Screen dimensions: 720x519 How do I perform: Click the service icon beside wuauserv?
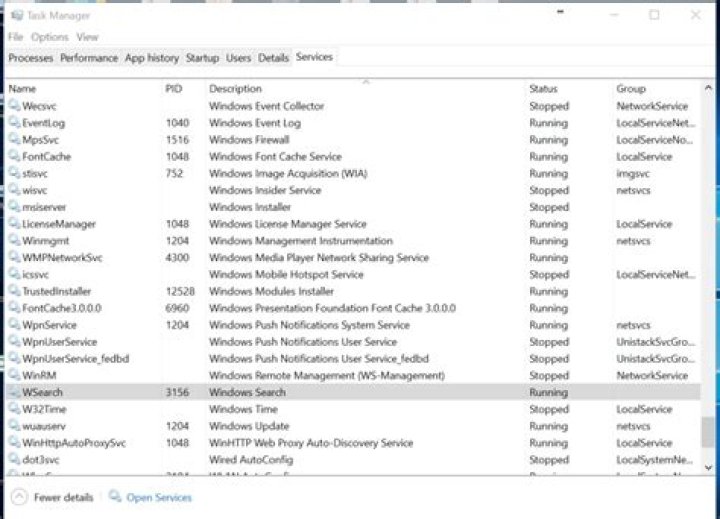coord(14,425)
